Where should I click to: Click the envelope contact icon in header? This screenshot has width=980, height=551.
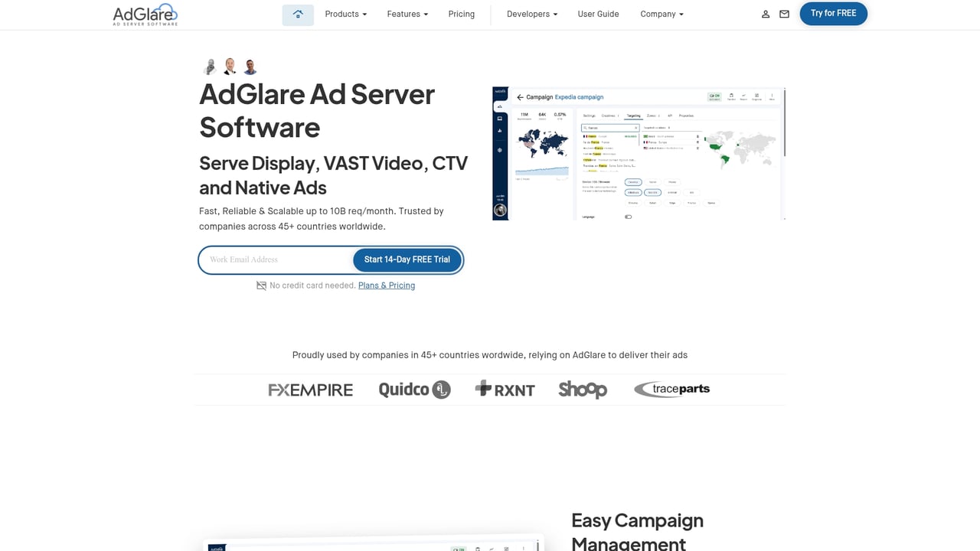pyautogui.click(x=784, y=14)
